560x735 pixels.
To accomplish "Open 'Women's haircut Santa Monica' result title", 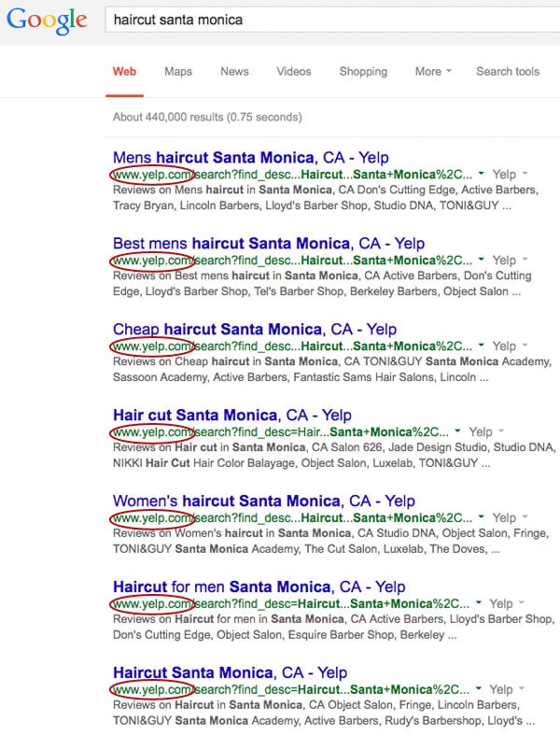I will click(x=264, y=501).
